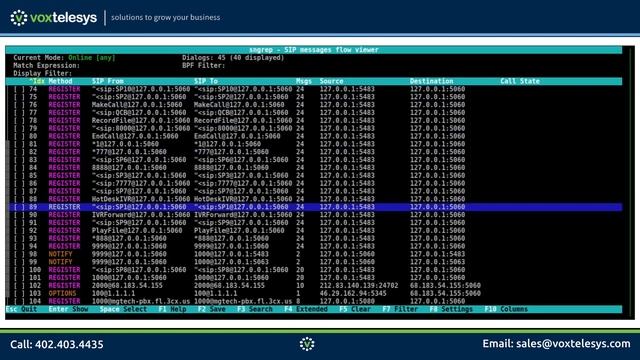The width and height of the screenshot is (640, 360).
Task: Select the OPTIONS method in row 103
Action: [62, 293]
